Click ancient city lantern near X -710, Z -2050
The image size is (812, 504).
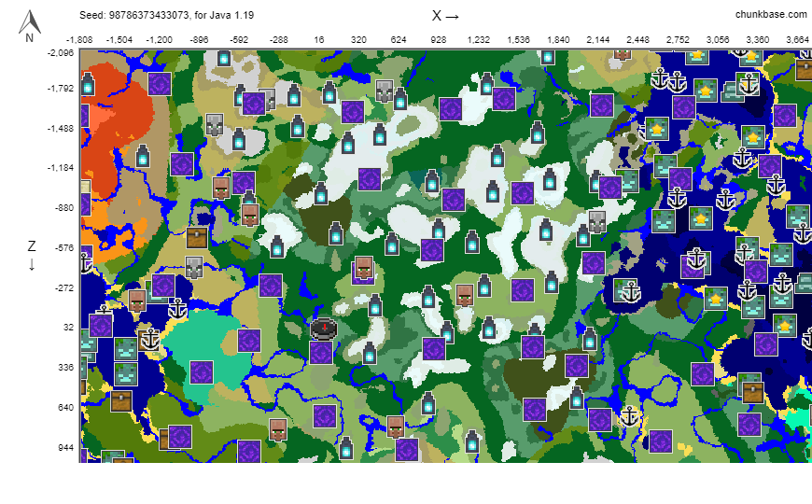224,57
